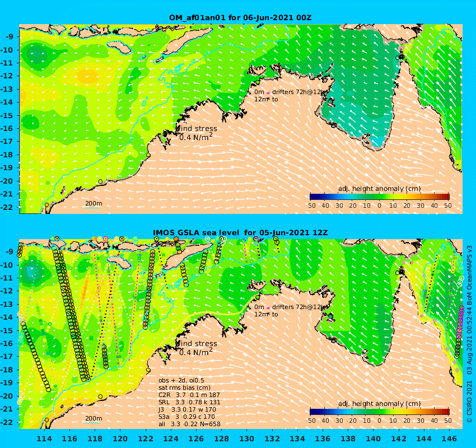The image size is (476, 448).
Task: Click the orange tide gauge circle near -22 in bottom map
Action: (46, 420)
